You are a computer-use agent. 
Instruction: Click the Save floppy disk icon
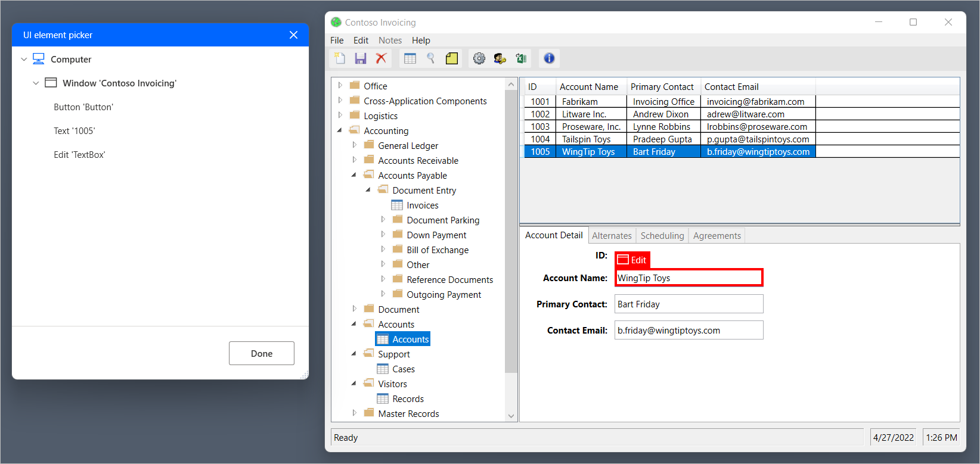tap(361, 58)
